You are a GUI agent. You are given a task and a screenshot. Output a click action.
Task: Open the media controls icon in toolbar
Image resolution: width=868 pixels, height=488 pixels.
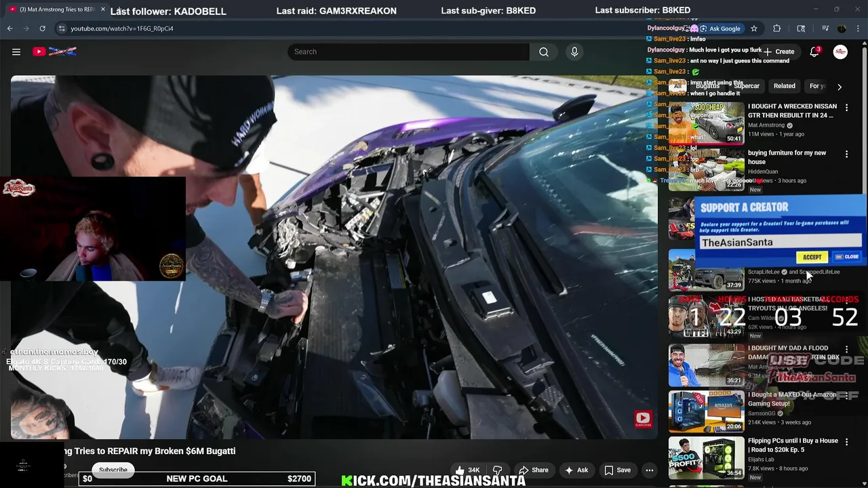[x=825, y=28]
